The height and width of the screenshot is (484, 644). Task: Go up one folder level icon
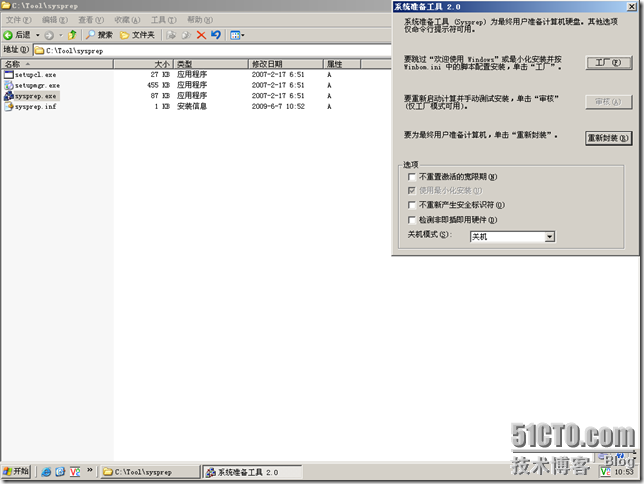coord(72,35)
